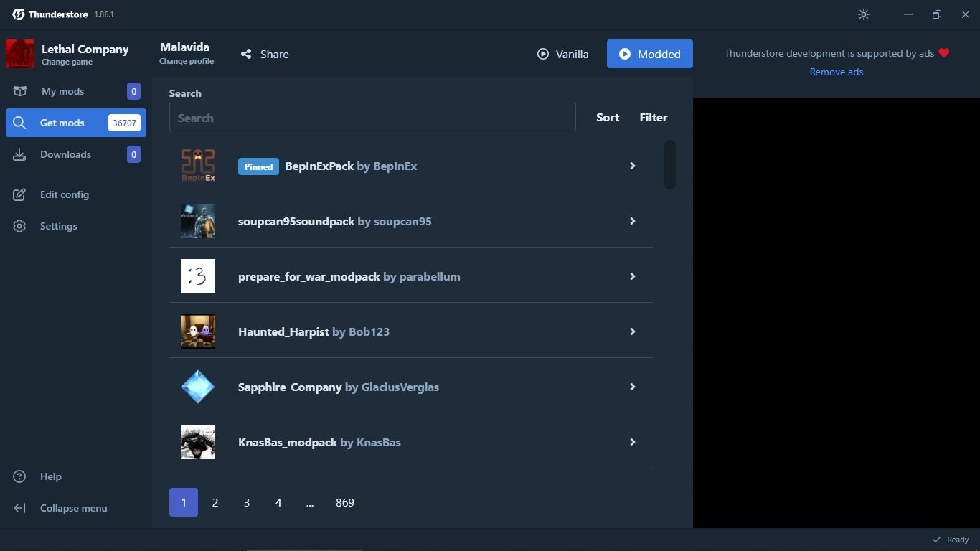Click the Downloads tray icon
980x551 pixels.
click(x=19, y=154)
